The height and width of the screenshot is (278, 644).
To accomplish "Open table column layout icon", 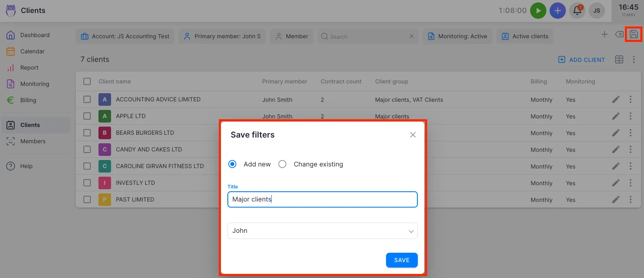I will 619,59.
